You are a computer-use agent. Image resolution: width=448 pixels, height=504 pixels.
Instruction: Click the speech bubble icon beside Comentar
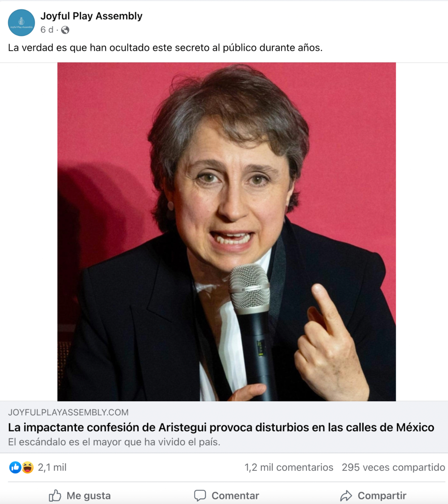[x=200, y=496]
